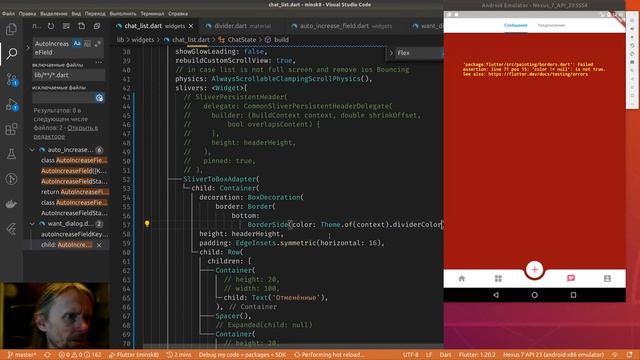Collapse the auto_increase... results group
The width and height of the screenshot is (640, 360).
(32, 150)
